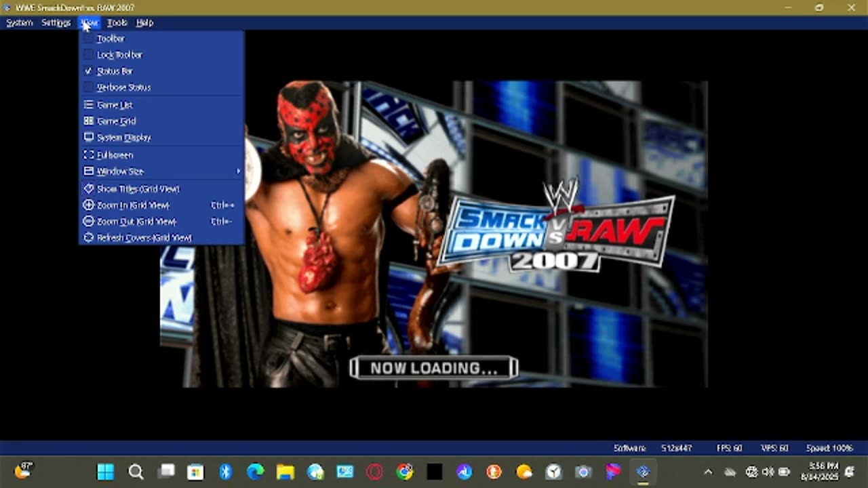This screenshot has width=868, height=488.
Task: Click the VPS: 60 status entry
Action: click(x=774, y=448)
